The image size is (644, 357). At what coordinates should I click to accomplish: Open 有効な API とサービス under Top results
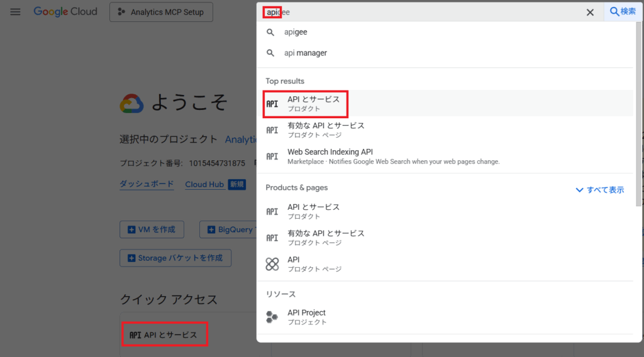(x=326, y=129)
